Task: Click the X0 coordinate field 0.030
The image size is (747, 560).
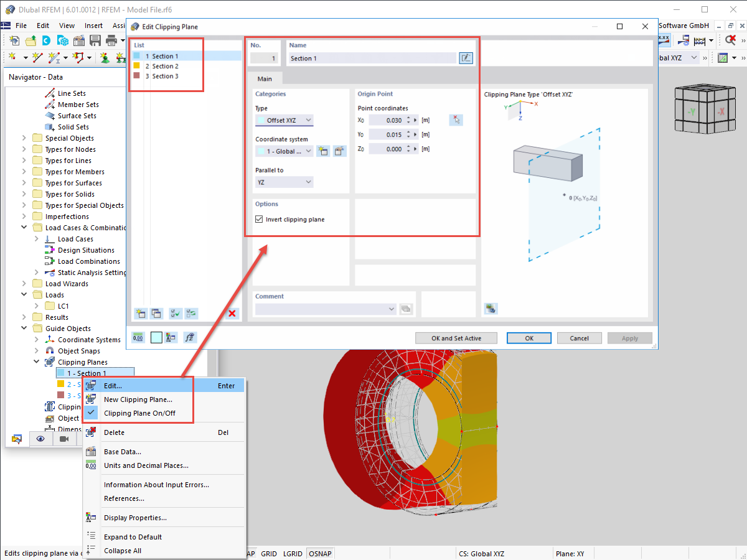Action: tap(386, 120)
